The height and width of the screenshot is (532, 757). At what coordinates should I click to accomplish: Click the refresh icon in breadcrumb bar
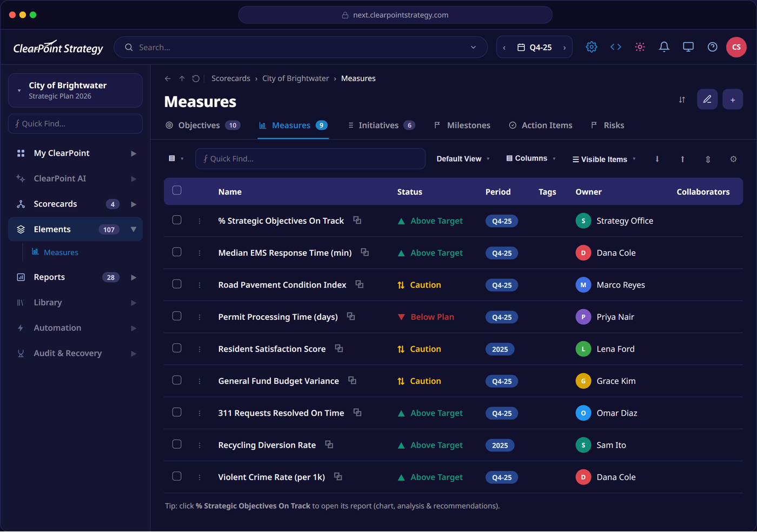click(196, 78)
